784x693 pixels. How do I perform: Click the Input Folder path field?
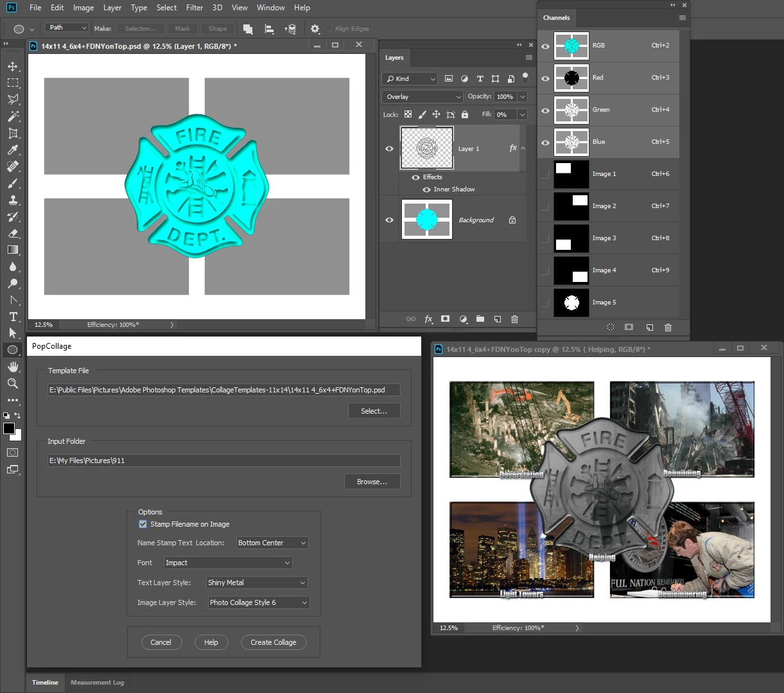[x=224, y=461]
